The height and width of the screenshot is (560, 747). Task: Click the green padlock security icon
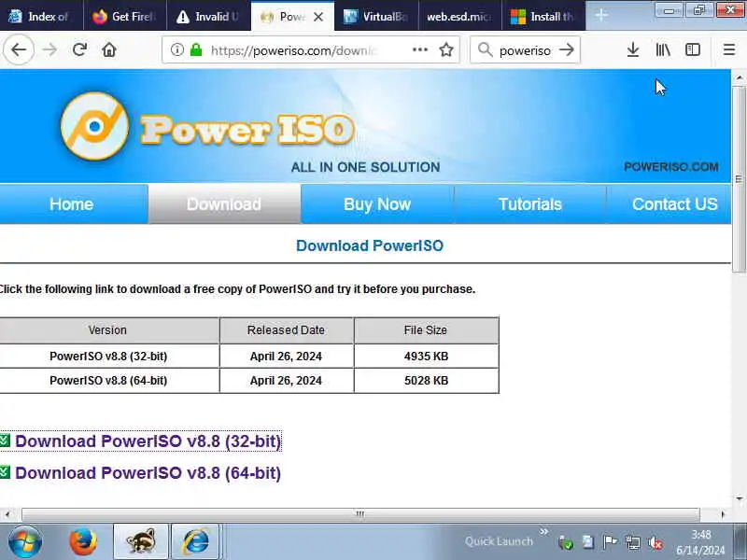point(196,49)
